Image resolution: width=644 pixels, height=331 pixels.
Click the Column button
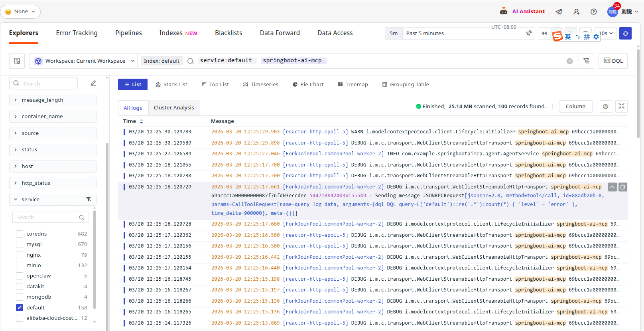575,106
